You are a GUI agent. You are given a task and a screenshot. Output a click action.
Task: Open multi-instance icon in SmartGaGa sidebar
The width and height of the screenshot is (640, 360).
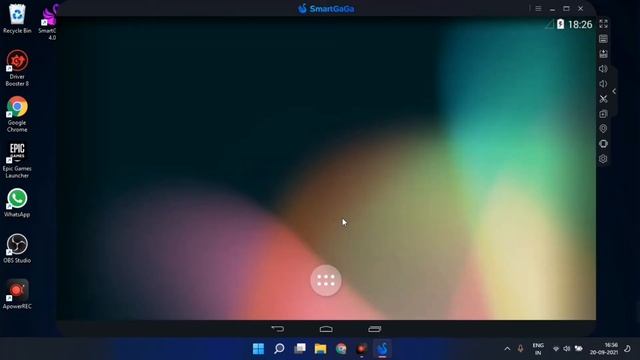[603, 114]
